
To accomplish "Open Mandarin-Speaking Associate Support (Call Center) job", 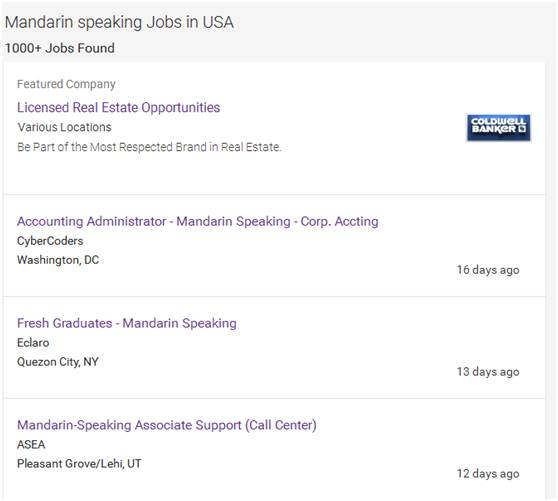I will [167, 425].
